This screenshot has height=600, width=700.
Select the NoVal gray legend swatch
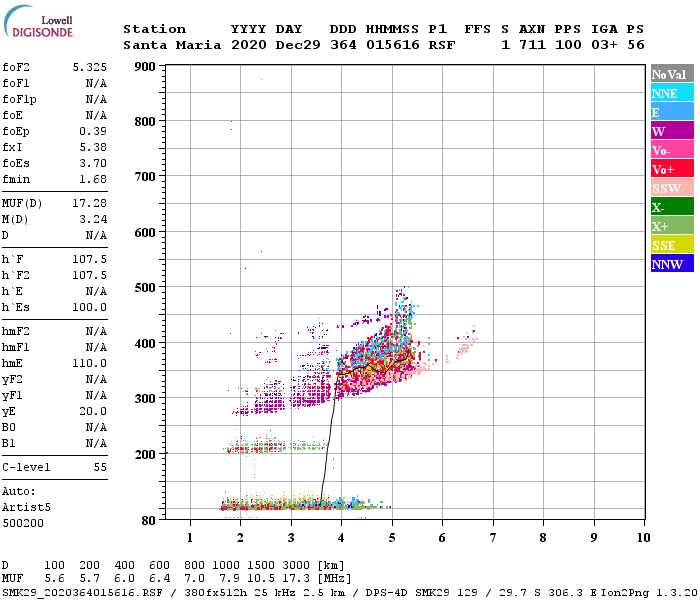coord(672,74)
